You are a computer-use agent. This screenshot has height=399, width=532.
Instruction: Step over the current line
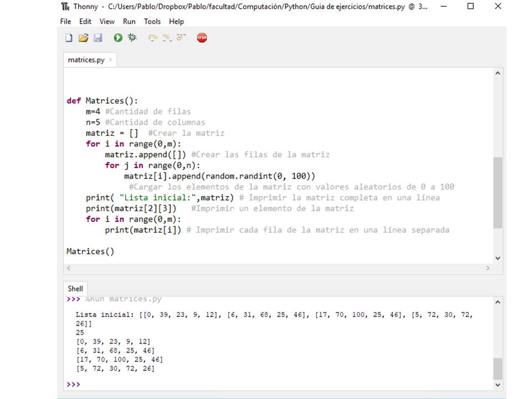(x=153, y=38)
